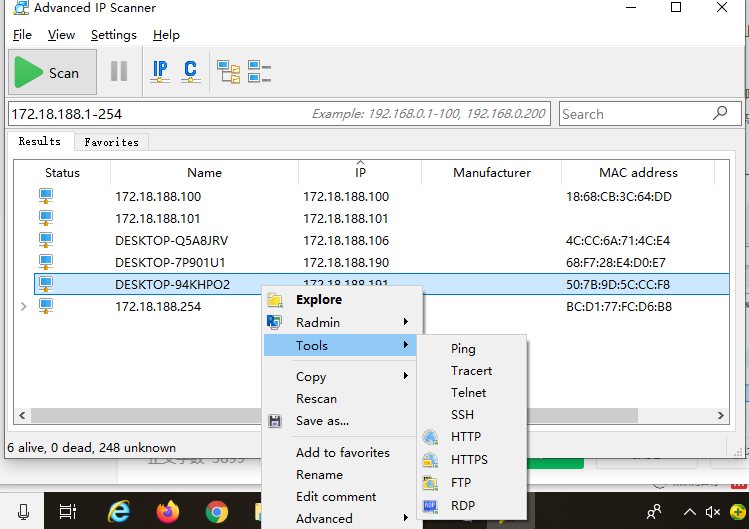Switch to the Favorites tab
The height and width of the screenshot is (529, 749).
tap(111, 142)
